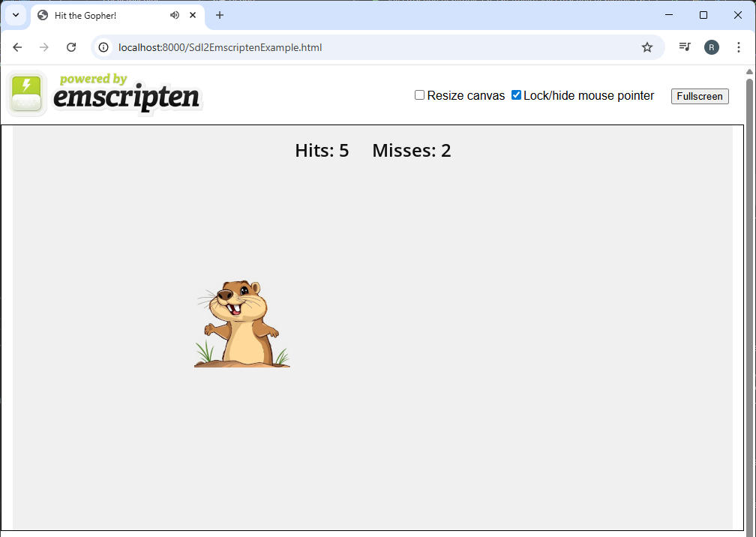
Task: Click the Emscripten logo icon
Action: pos(26,94)
